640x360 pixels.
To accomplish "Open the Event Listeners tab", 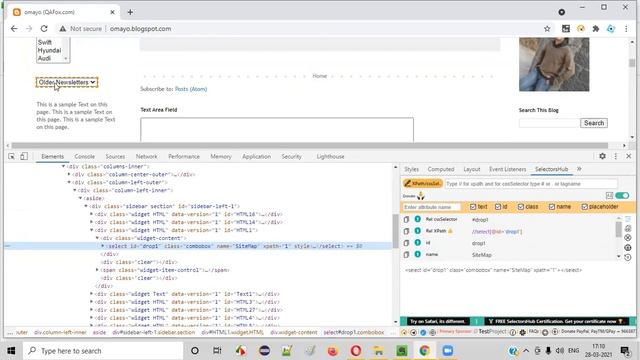I will coord(507,169).
